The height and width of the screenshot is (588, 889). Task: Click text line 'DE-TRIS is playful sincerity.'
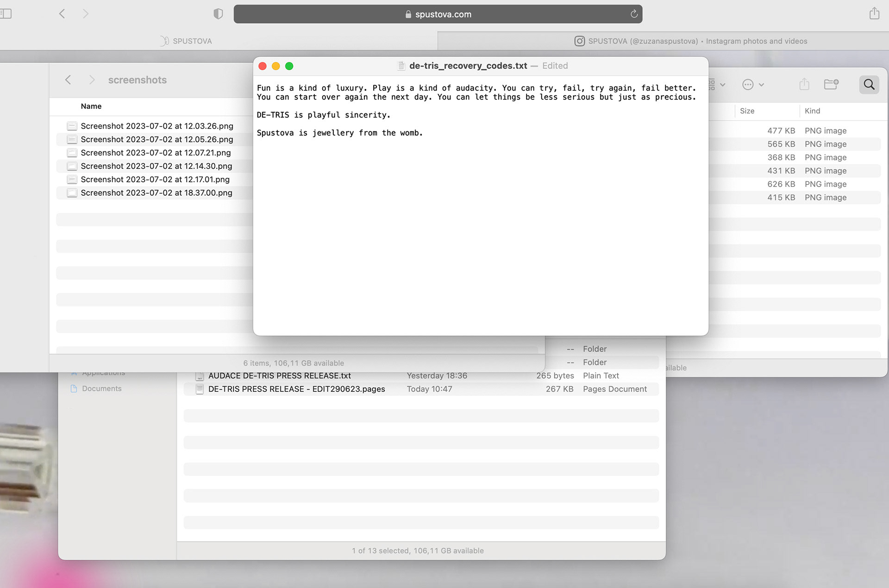[323, 115]
